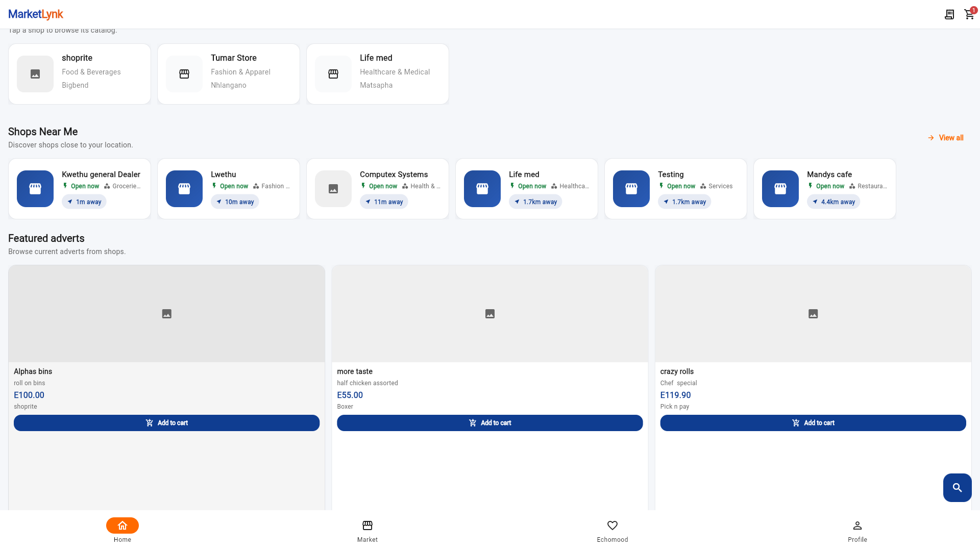Select the shoprite shop name
980x551 pixels.
[x=77, y=58]
